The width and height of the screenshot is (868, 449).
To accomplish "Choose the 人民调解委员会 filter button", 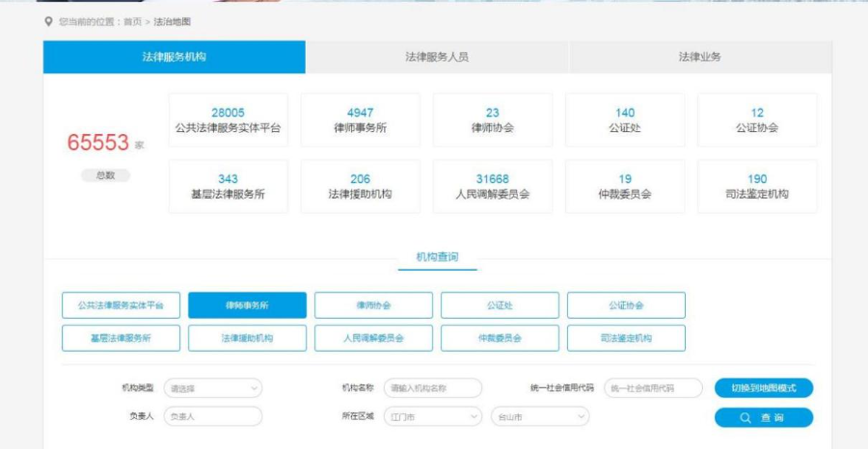I will (x=373, y=338).
